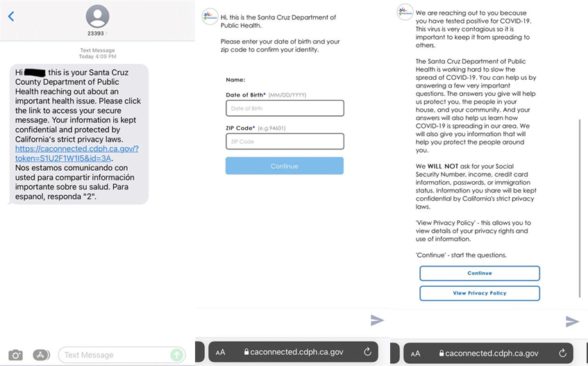This screenshot has height=366, width=588.
Task: Click the 'Name:' label on the form
Action: (235, 79)
